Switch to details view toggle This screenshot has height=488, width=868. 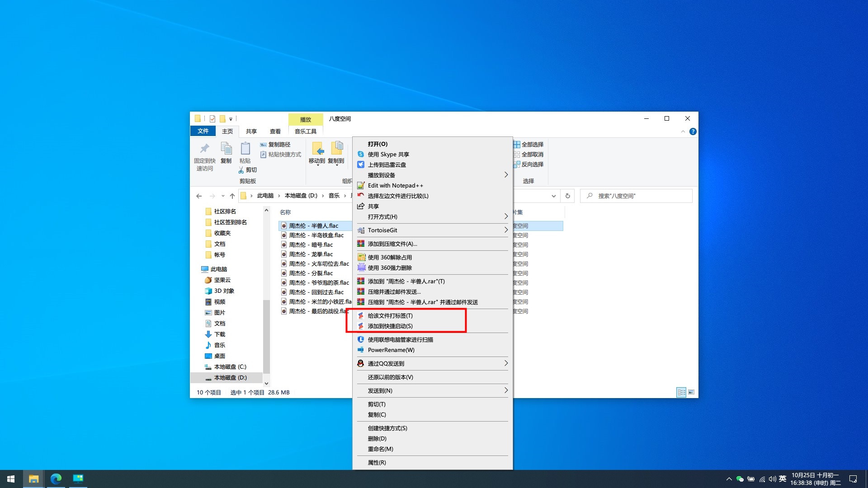681,392
